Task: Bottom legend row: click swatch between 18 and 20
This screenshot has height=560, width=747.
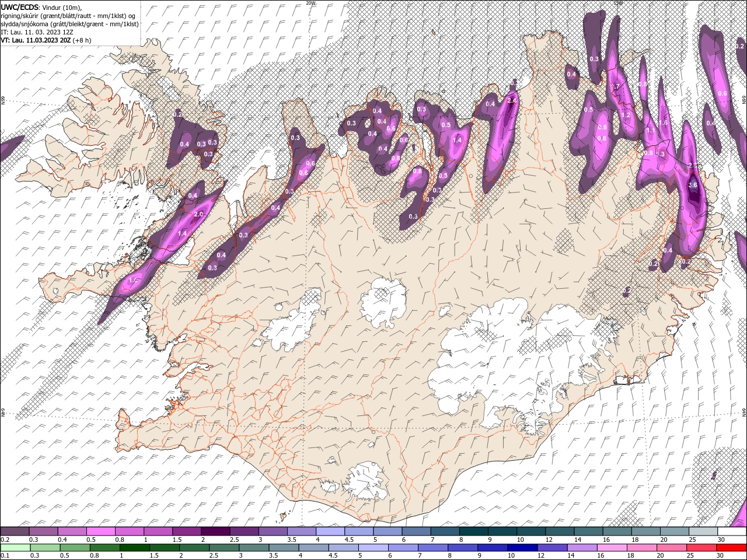Action: [642, 548]
